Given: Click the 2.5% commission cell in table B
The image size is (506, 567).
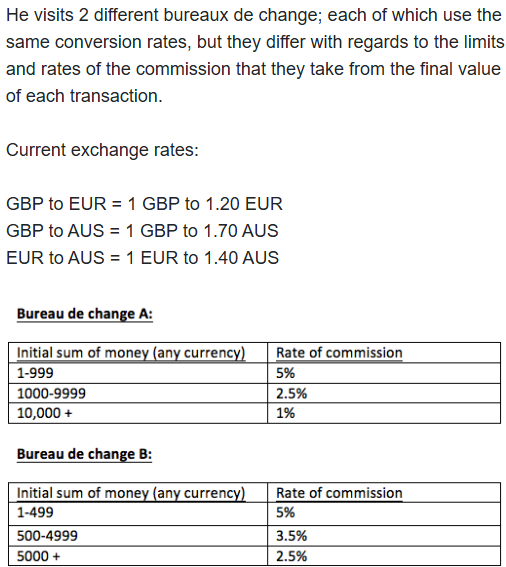Looking at the screenshot, I should [x=384, y=556].
